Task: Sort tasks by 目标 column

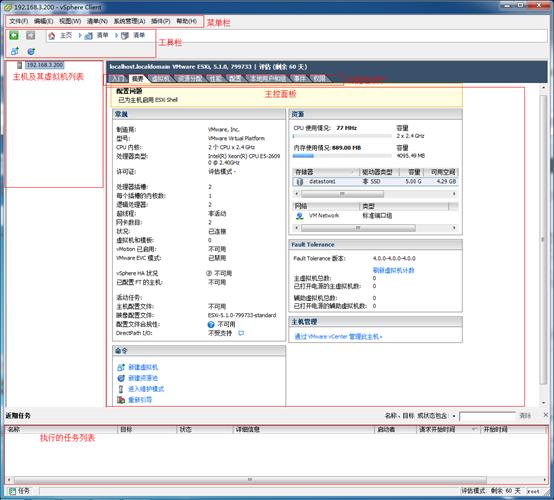Action: coord(147,430)
